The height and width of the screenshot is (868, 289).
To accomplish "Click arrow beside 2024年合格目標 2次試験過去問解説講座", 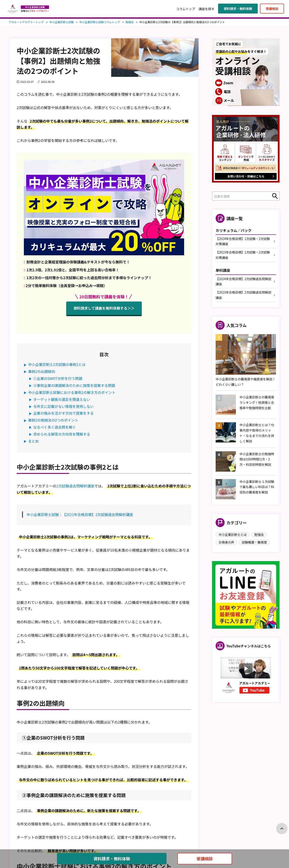I will pyautogui.click(x=274, y=282).
